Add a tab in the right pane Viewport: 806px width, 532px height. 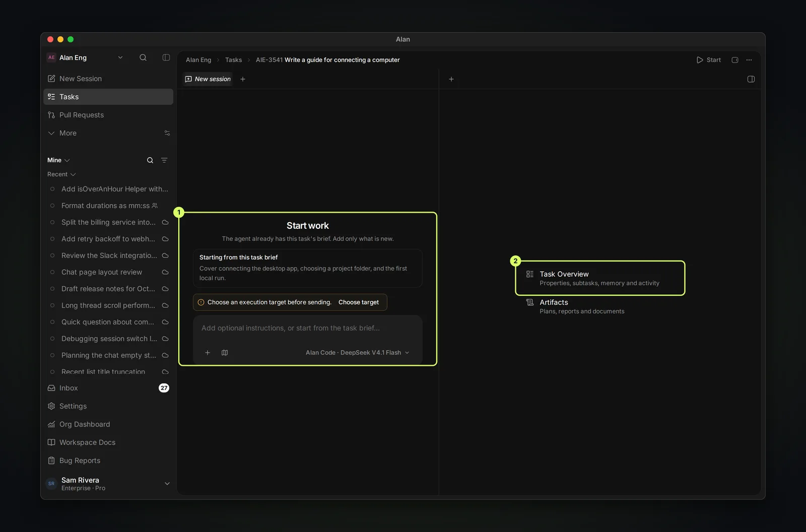click(x=451, y=79)
